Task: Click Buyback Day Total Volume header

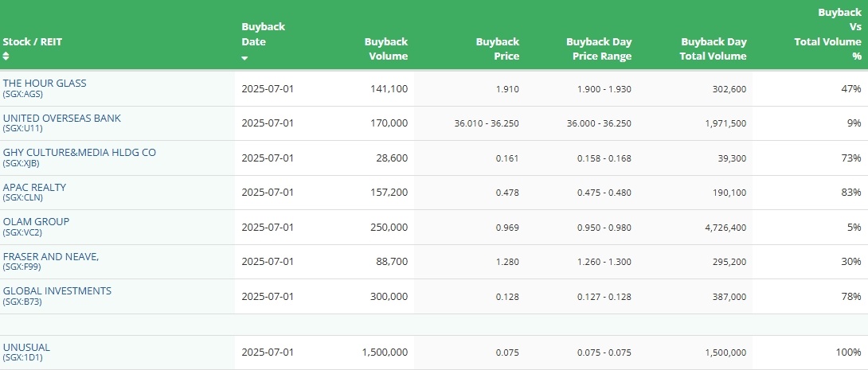Action: tap(713, 49)
